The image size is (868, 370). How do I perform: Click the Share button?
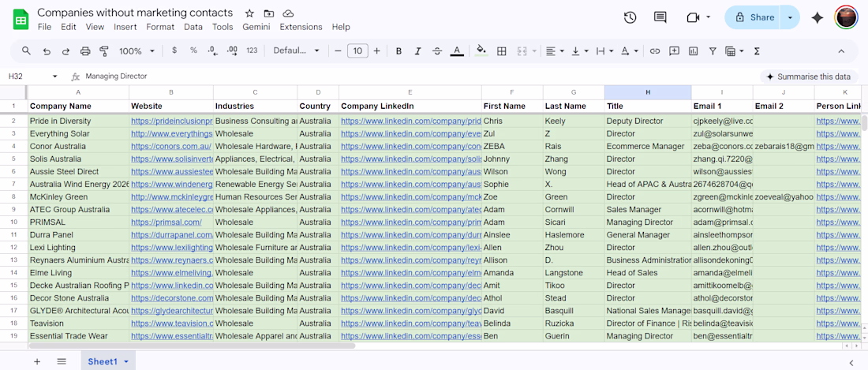coord(754,17)
